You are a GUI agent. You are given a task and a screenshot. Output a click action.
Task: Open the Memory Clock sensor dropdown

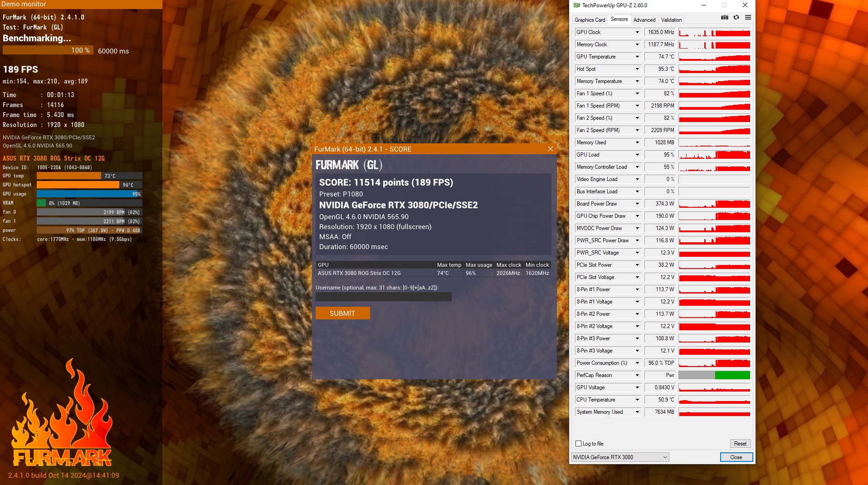[637, 44]
